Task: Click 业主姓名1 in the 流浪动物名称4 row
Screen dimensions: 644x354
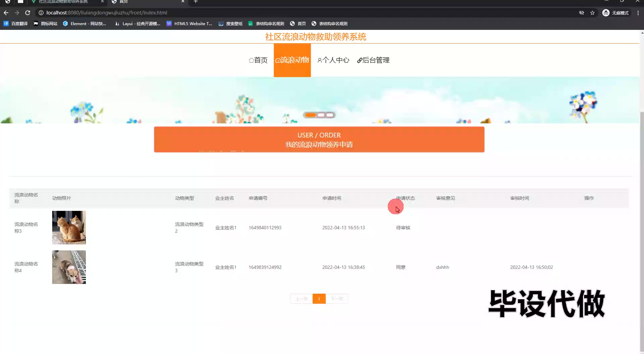Action: (x=226, y=267)
